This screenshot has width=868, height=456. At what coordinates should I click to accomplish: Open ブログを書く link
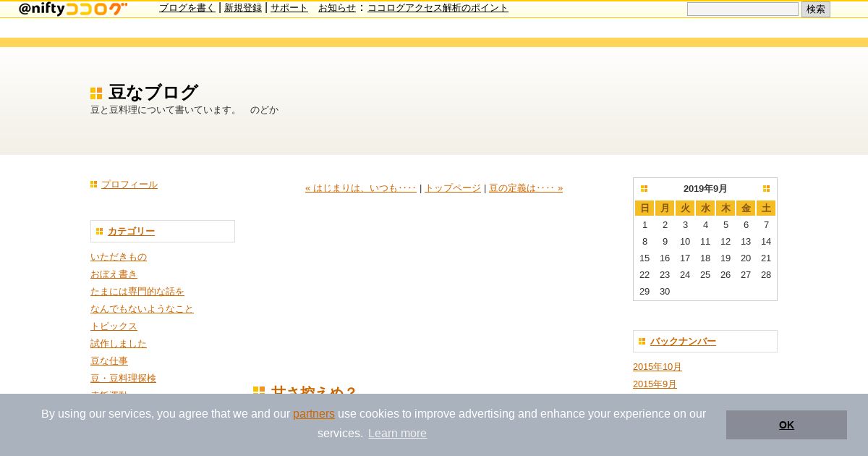pyautogui.click(x=187, y=8)
